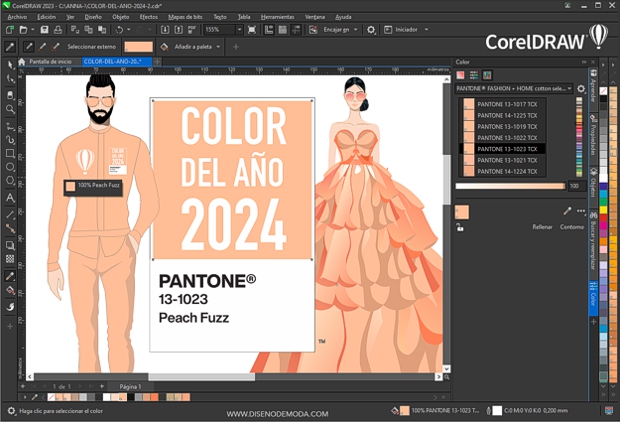Expand the Encajar en dropdown
The width and height of the screenshot is (620, 422).
(x=355, y=30)
